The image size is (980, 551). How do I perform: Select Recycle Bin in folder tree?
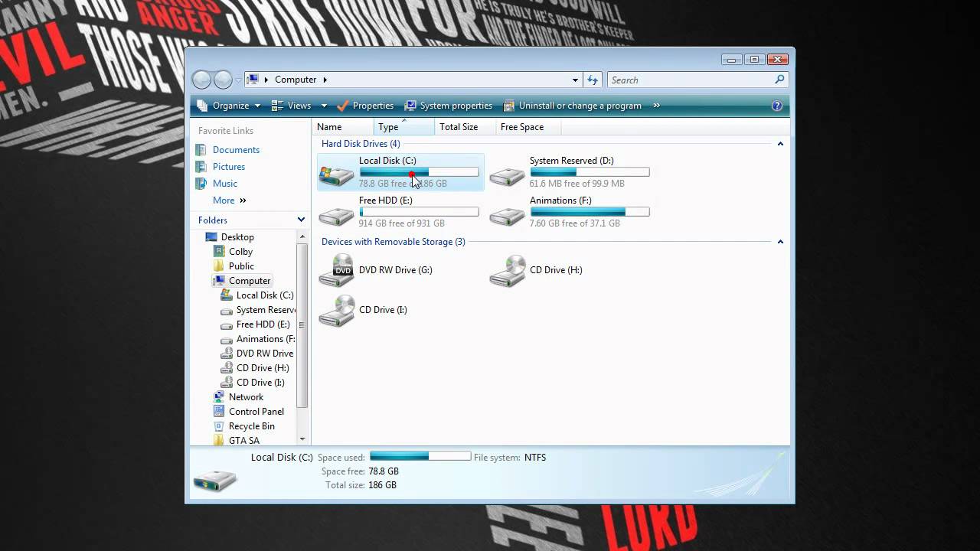point(251,426)
